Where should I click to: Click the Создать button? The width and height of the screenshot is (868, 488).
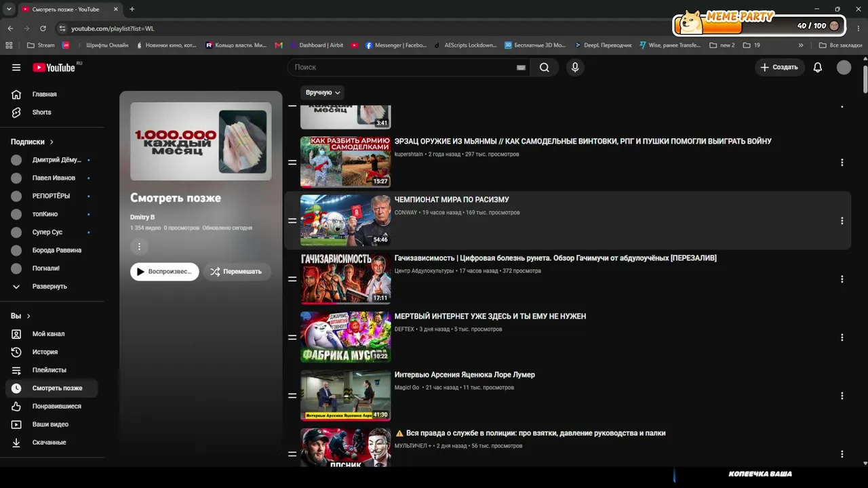(780, 67)
